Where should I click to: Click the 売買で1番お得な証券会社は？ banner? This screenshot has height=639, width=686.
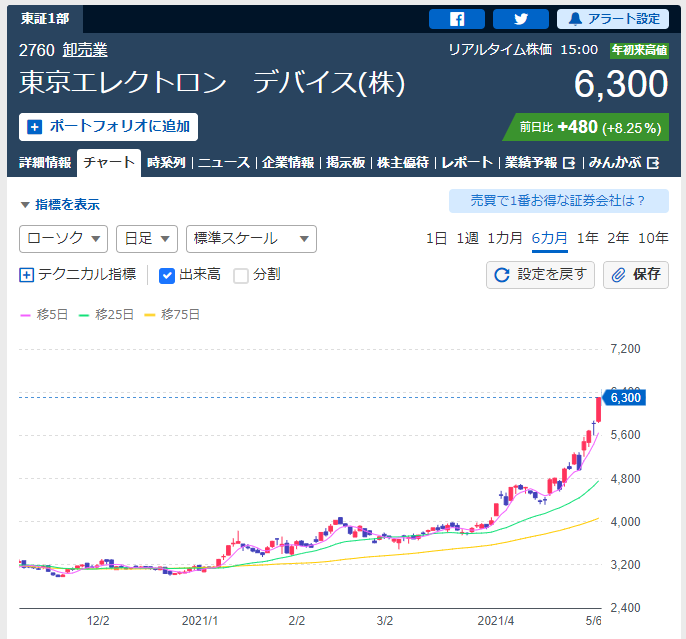pyautogui.click(x=559, y=201)
